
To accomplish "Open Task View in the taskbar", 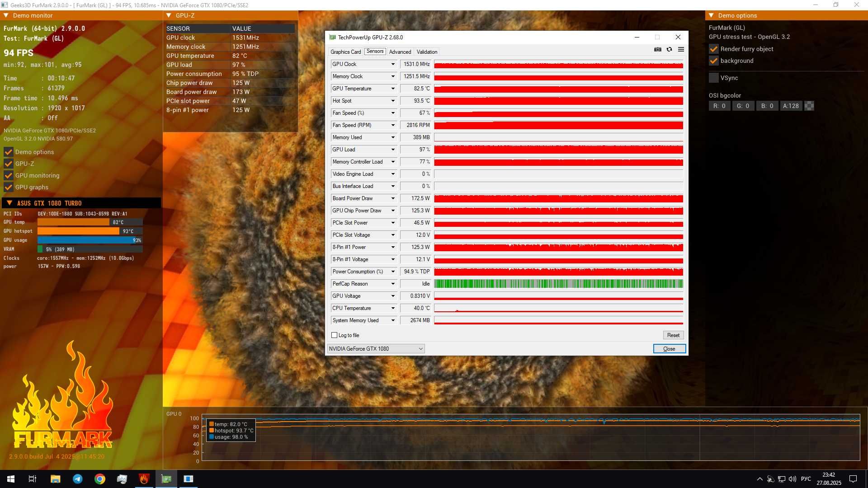I will click(33, 479).
